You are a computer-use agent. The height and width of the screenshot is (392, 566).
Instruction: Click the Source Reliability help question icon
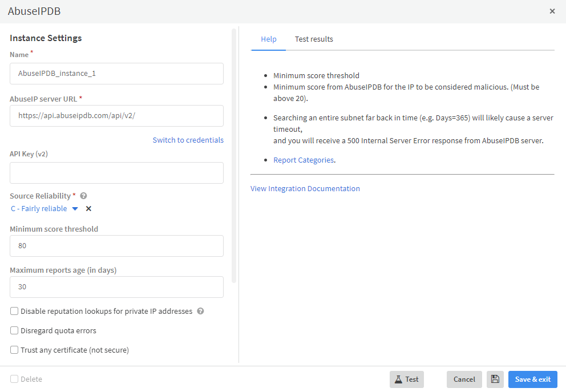click(x=83, y=196)
